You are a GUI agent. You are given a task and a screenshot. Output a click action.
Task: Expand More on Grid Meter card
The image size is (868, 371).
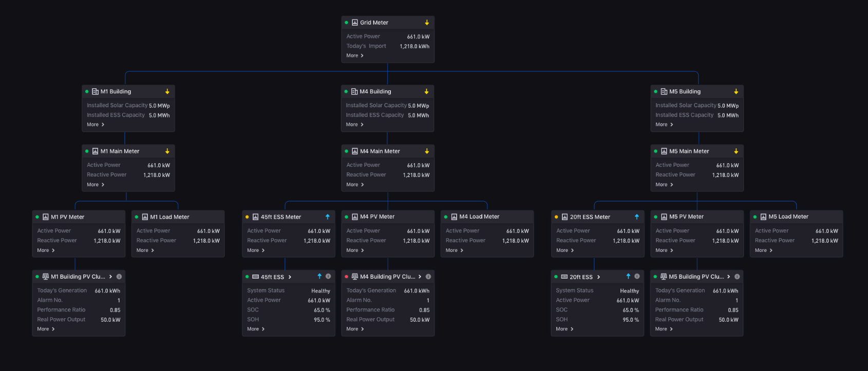[x=355, y=55]
